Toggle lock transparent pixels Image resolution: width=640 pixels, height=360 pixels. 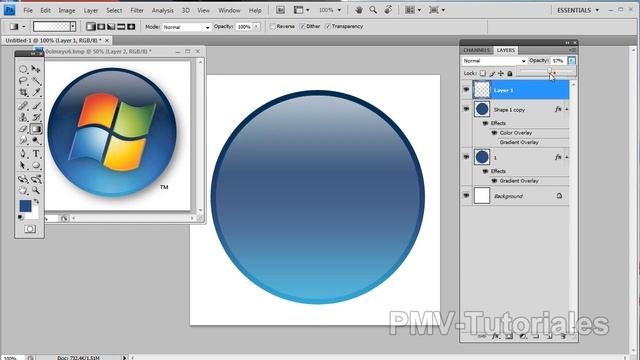[482, 73]
